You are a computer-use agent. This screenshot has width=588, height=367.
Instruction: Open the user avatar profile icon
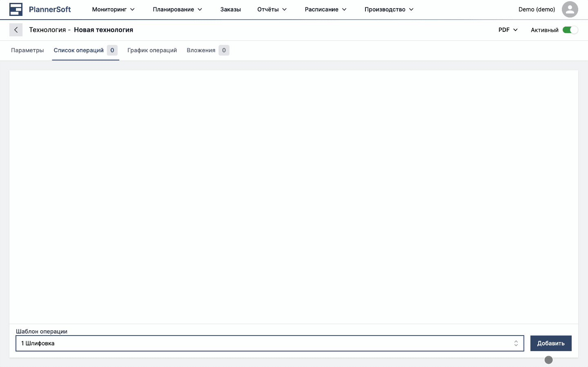570,9
